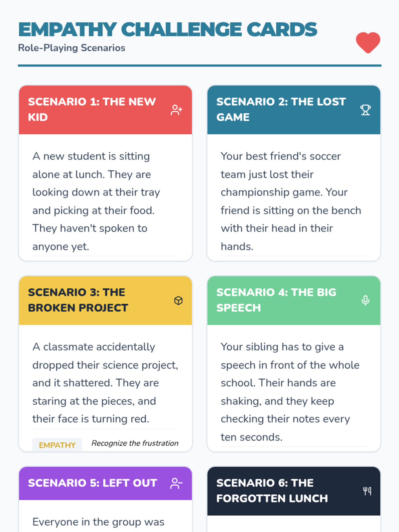
Task: Click the remove-person icon on Scenario 5
Action: (x=176, y=483)
